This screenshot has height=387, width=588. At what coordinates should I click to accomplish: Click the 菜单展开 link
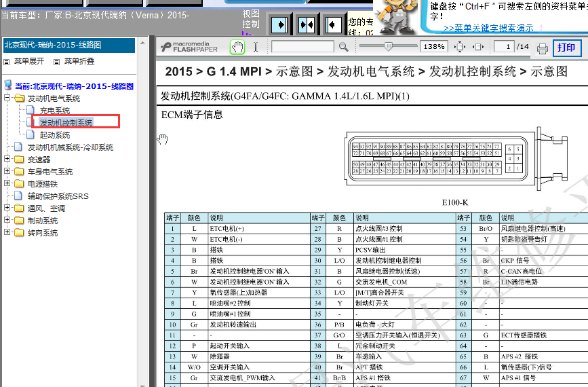29,61
